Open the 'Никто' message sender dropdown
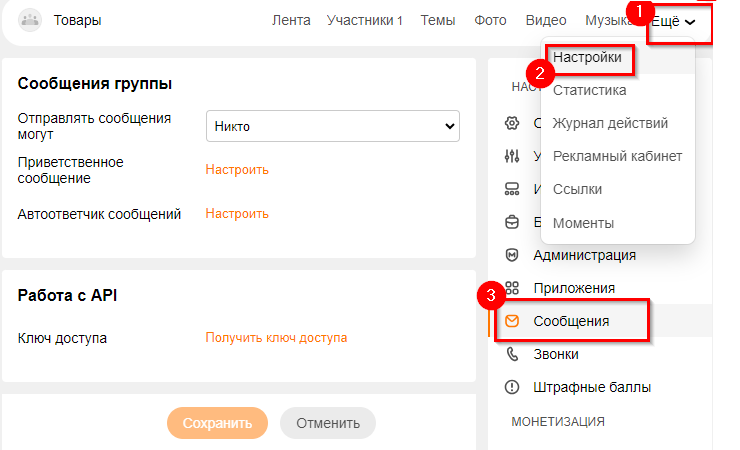Image resolution: width=740 pixels, height=450 pixels. [332, 126]
